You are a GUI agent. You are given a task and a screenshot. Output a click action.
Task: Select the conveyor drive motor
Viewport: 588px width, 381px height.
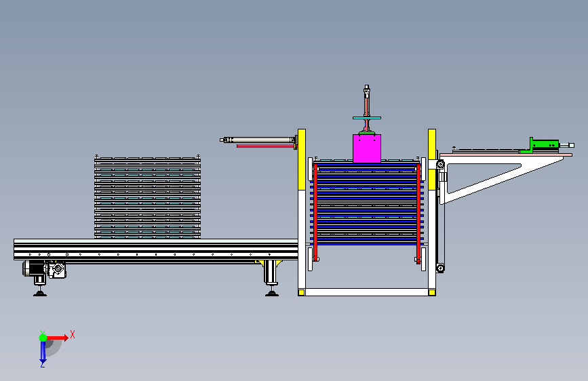pyautogui.click(x=34, y=268)
